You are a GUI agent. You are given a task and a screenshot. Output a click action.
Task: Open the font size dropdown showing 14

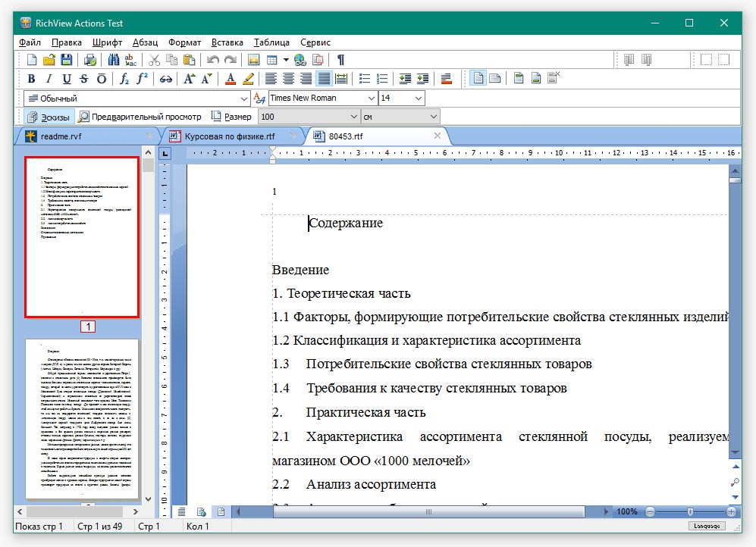click(418, 98)
